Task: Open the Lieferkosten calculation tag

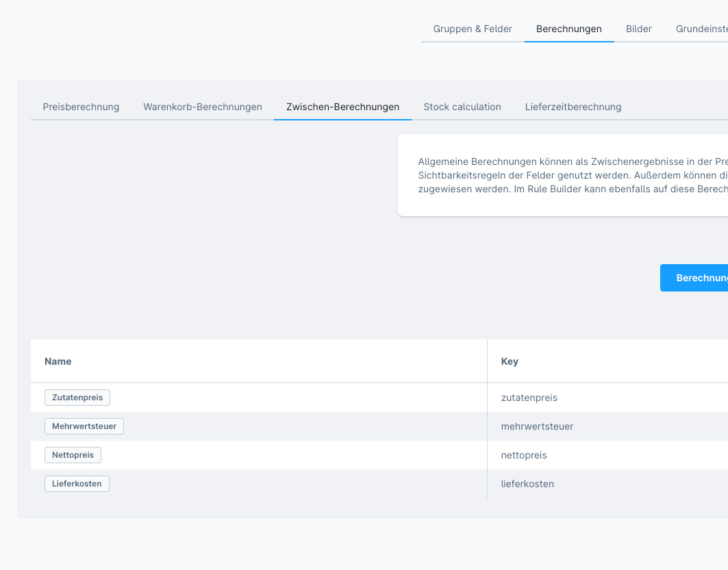Action: (77, 484)
